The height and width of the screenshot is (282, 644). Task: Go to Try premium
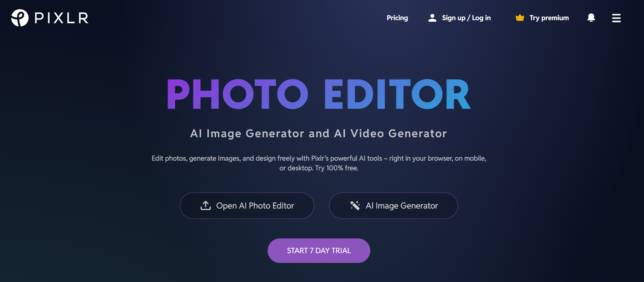(549, 18)
